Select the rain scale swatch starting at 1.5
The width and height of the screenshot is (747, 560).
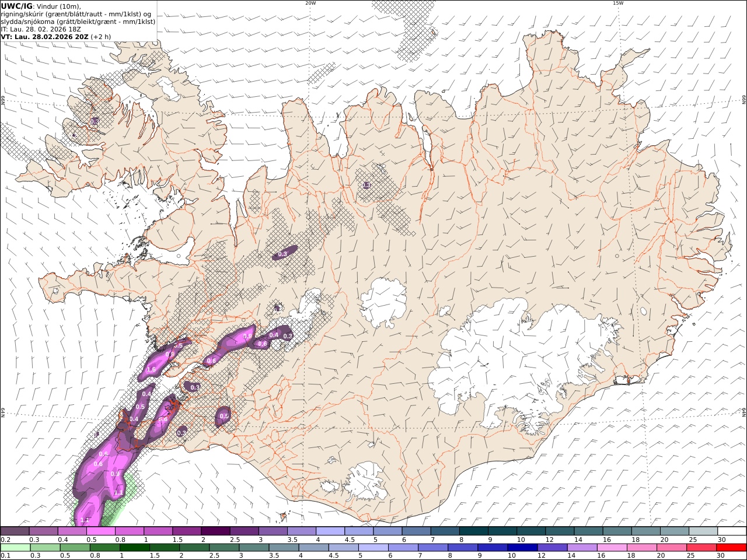point(164,547)
